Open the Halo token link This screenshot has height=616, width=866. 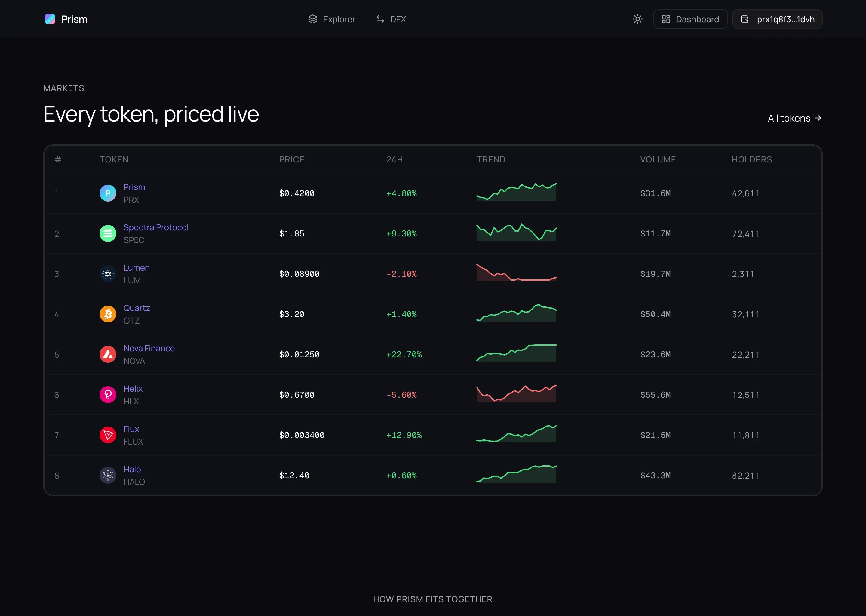click(x=132, y=469)
